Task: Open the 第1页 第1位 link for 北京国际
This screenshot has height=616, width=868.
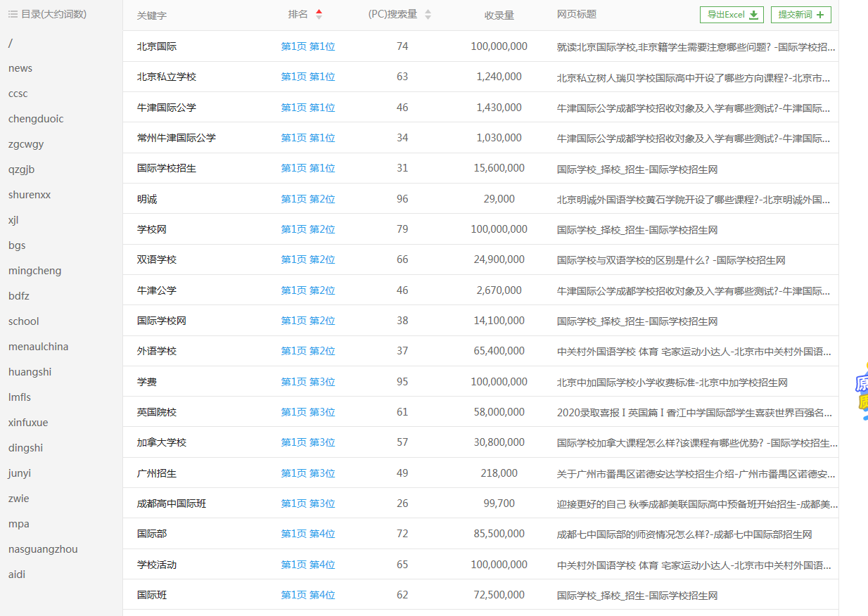Action: [x=309, y=46]
